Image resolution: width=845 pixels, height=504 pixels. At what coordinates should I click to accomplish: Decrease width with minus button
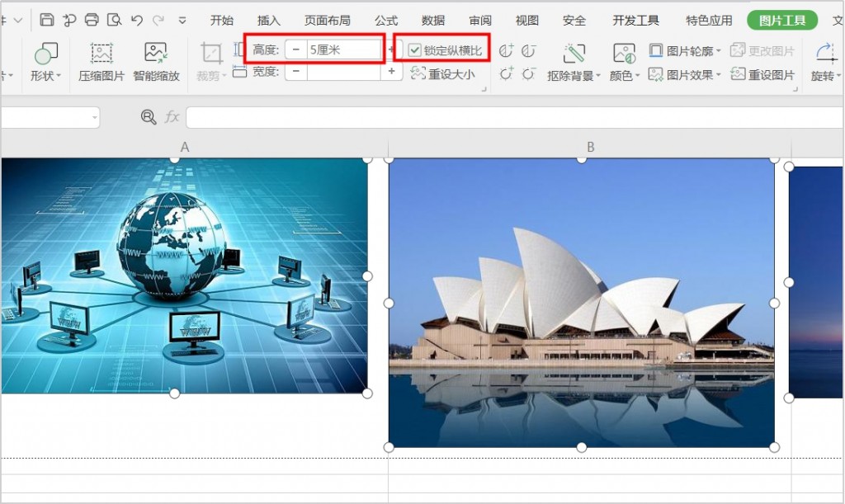coord(296,71)
